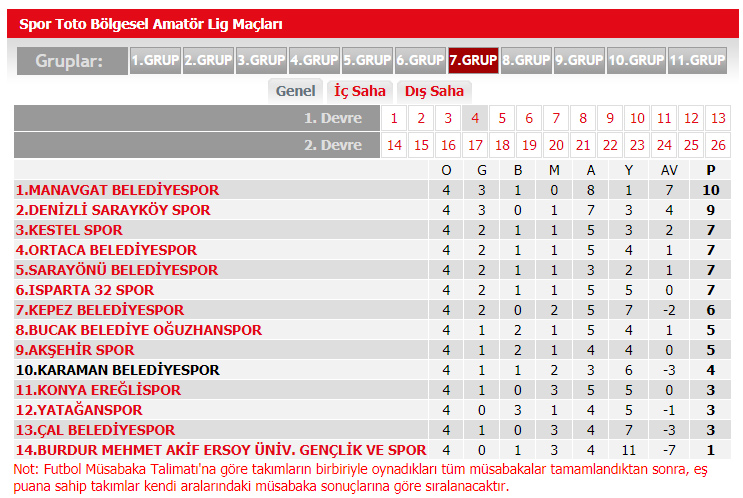Select Yatağanspor in the table
This screenshot has width=743, height=498.
(78, 410)
